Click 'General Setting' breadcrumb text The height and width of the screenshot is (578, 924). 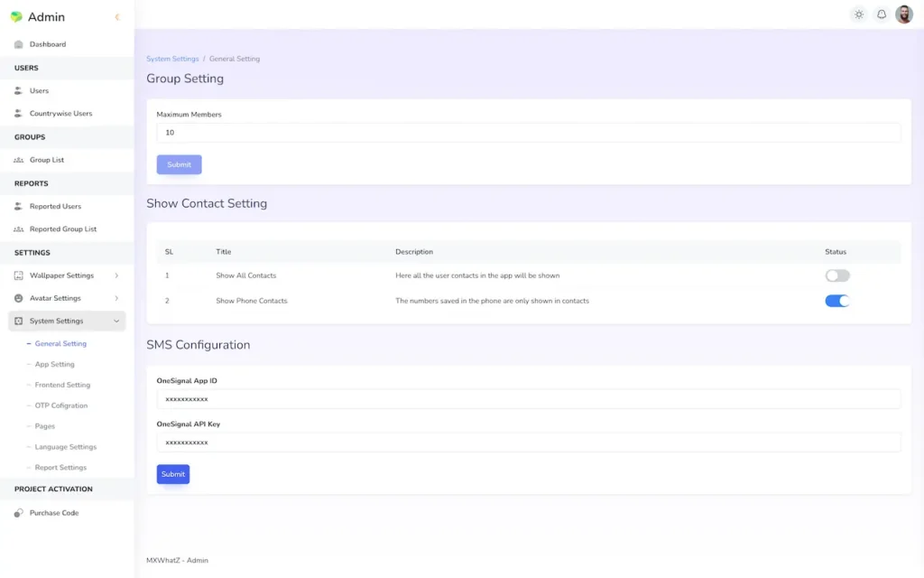(235, 59)
